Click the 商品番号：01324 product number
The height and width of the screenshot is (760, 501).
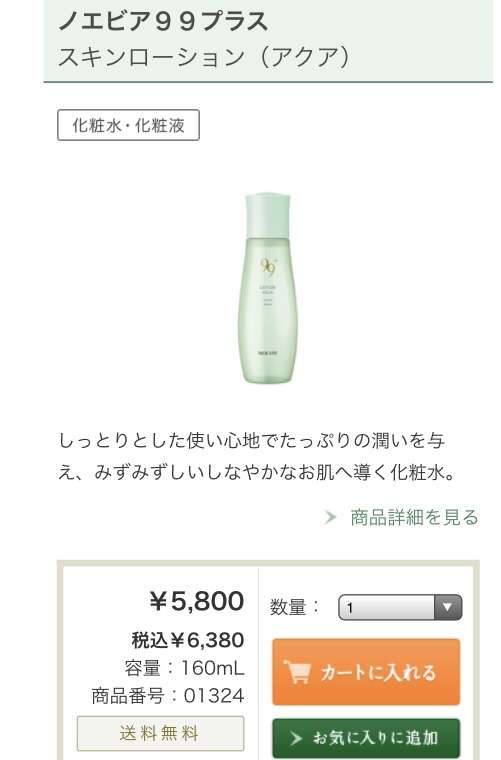[168, 696]
